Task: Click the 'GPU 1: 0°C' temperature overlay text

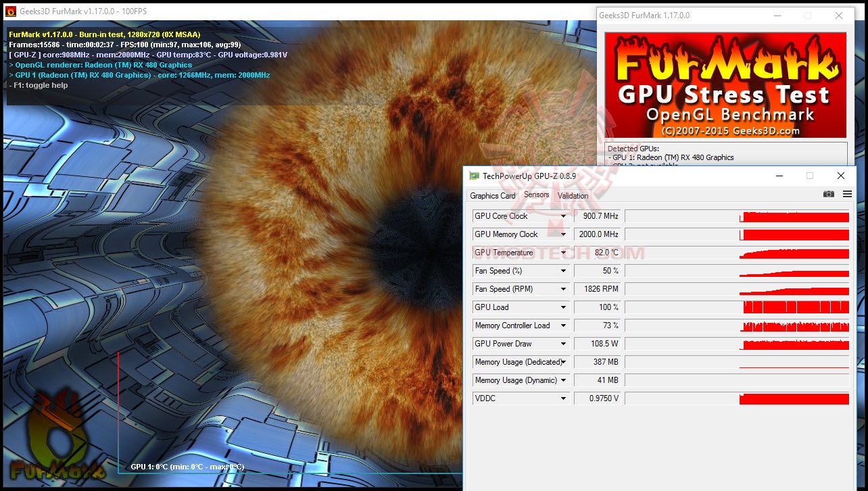Action: [187, 467]
